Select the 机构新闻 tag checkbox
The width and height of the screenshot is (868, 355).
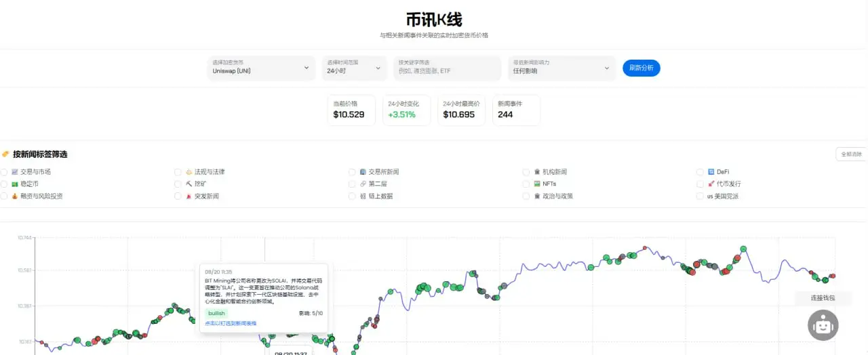(x=526, y=172)
